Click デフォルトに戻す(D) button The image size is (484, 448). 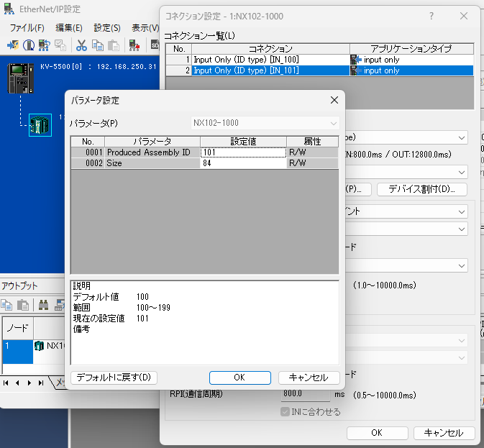pyautogui.click(x=114, y=378)
